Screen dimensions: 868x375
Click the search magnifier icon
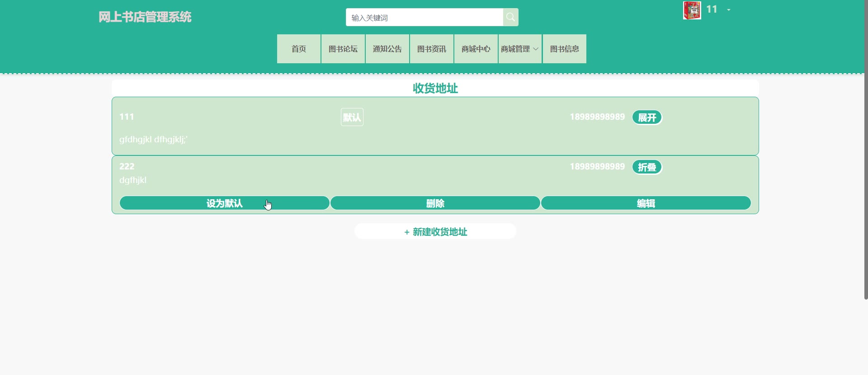pos(510,17)
